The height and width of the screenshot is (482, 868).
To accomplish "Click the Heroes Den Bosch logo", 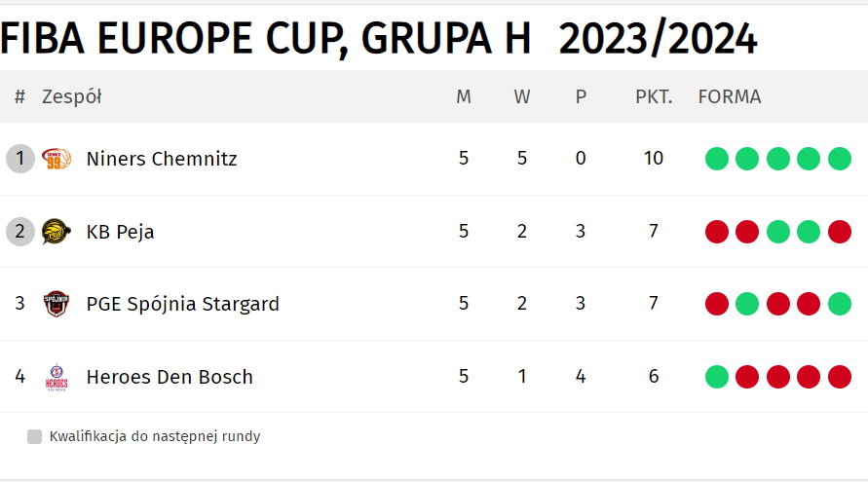I will (57, 377).
